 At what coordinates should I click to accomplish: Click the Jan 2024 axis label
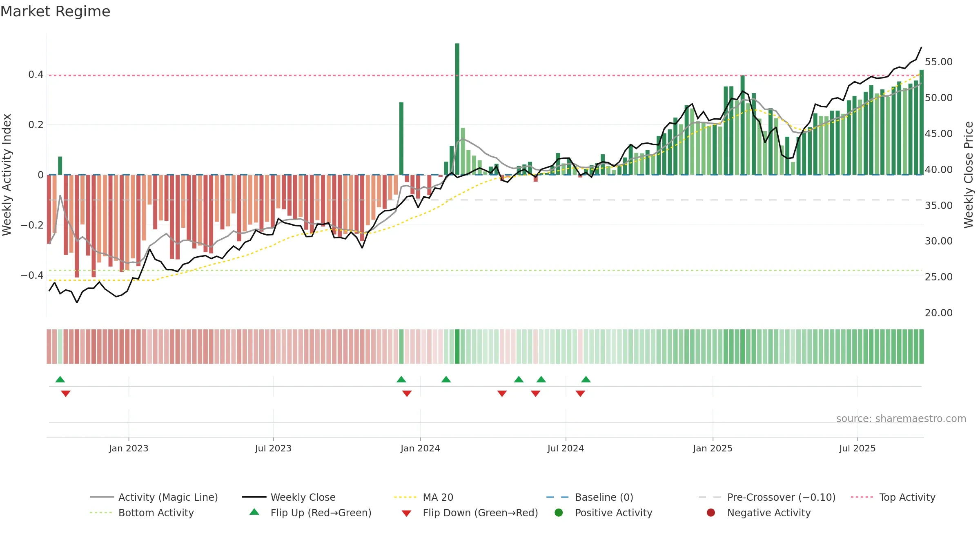point(420,448)
